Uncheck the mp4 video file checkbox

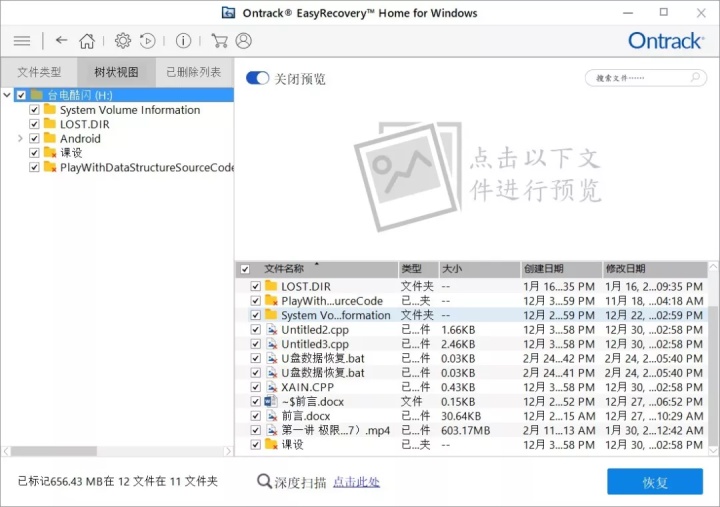(x=256, y=430)
